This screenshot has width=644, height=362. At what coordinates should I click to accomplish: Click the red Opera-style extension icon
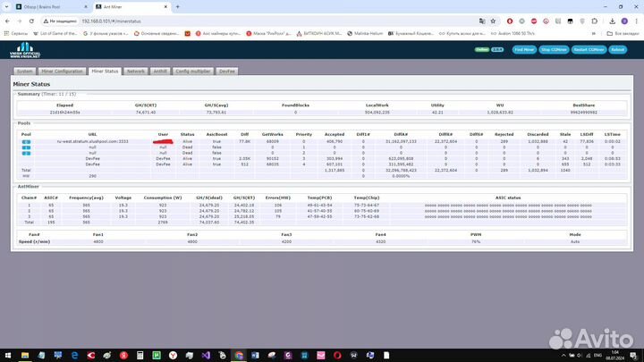510,21
